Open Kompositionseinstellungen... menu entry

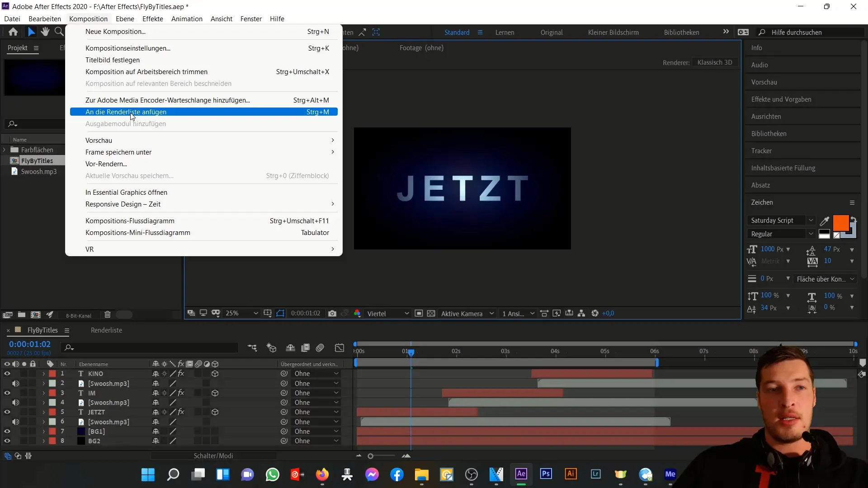pyautogui.click(x=128, y=48)
